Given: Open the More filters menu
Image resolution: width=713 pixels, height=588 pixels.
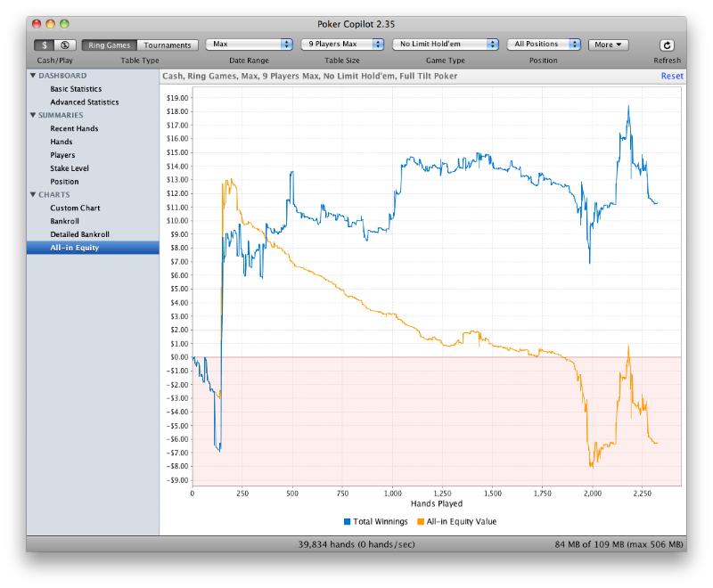Looking at the screenshot, I should (609, 45).
